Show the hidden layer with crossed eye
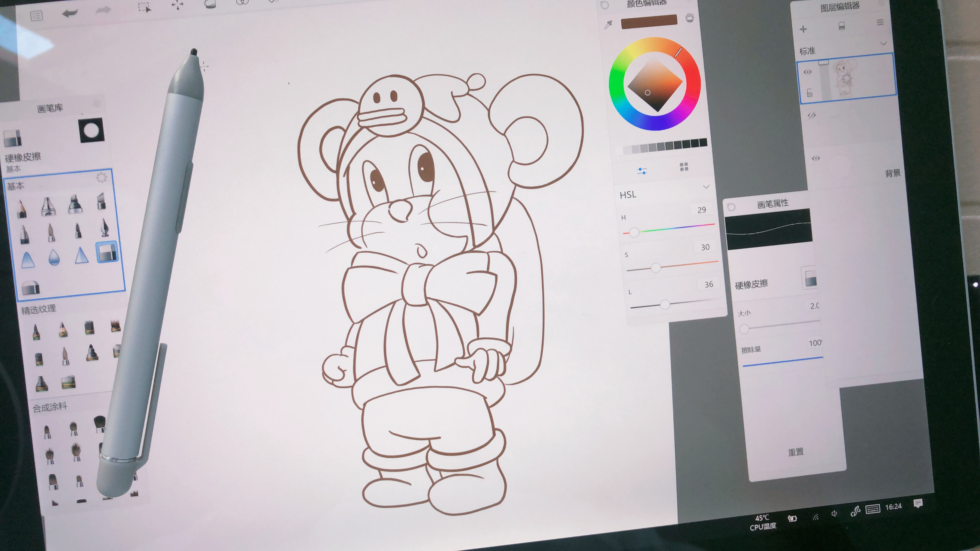The width and height of the screenshot is (980, 551). point(812,115)
